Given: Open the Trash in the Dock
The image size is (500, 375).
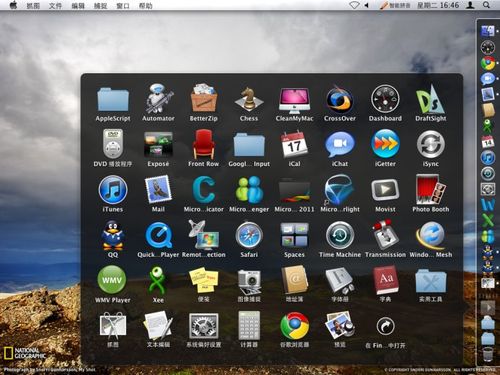Looking at the screenshot, I should [x=488, y=354].
